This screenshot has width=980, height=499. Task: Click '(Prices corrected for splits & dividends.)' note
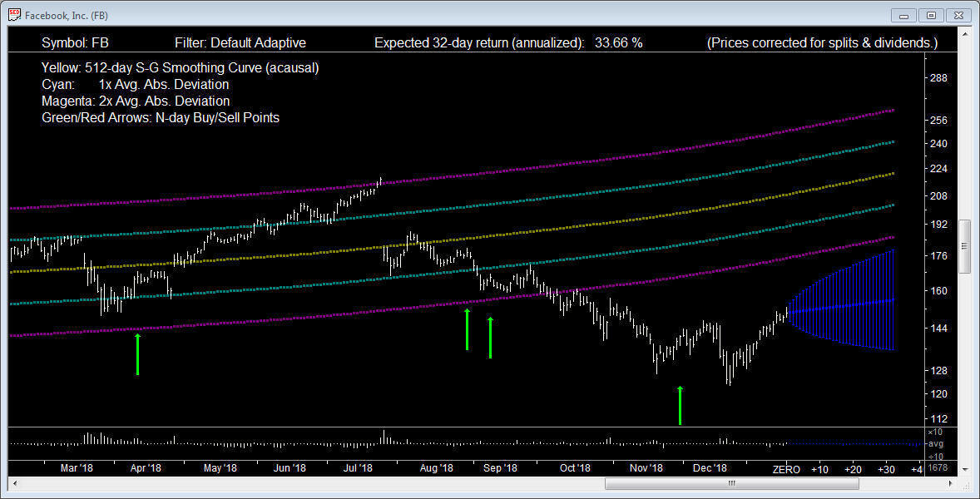point(823,42)
